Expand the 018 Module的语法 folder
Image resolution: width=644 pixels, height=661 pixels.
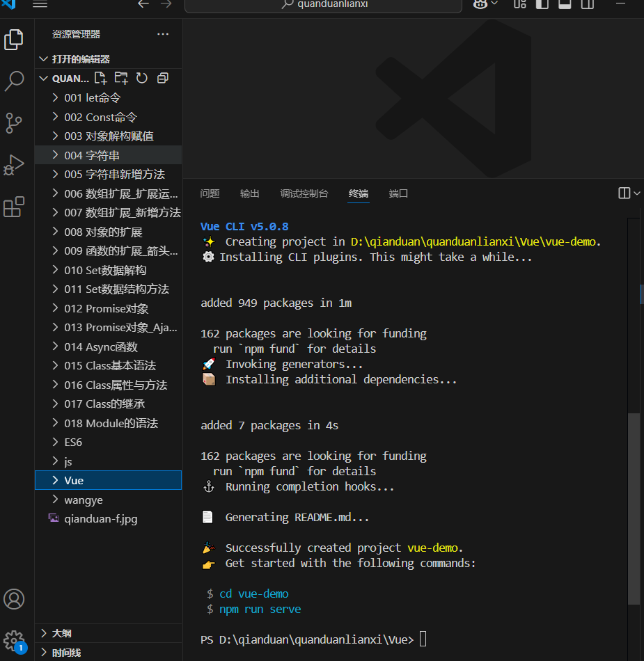coord(109,423)
